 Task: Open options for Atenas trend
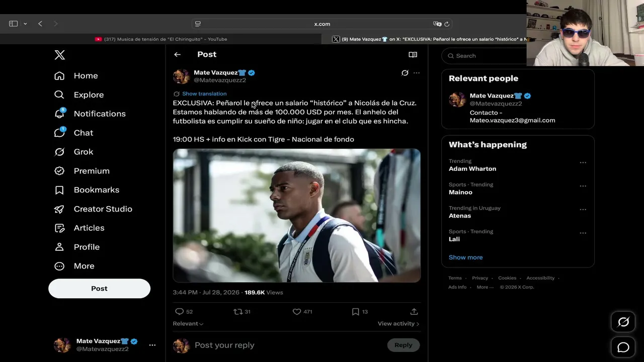tap(583, 209)
